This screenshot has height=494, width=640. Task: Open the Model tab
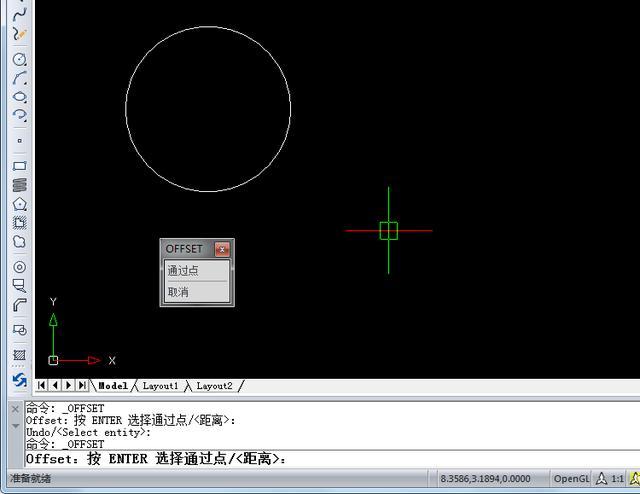click(112, 386)
